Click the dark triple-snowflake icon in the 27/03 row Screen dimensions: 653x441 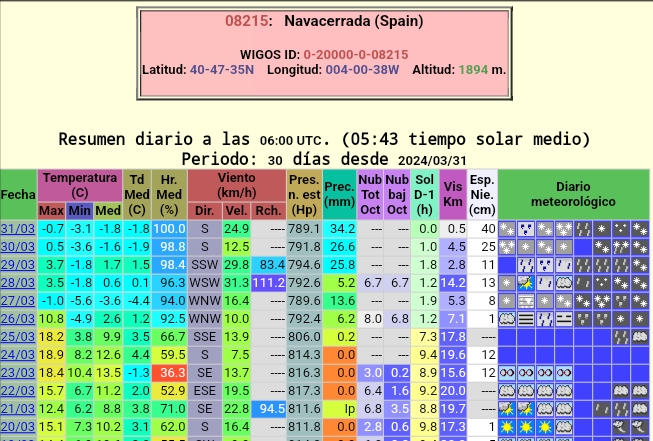click(x=602, y=301)
